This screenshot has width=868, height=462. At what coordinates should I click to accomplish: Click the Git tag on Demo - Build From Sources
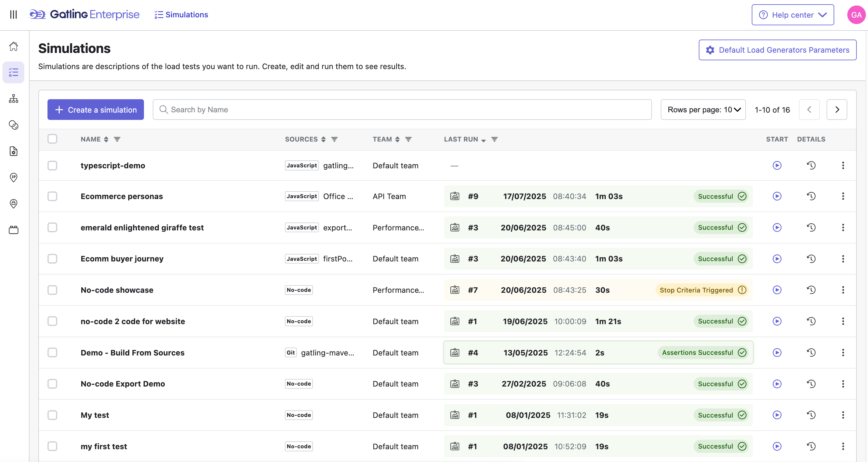pyautogui.click(x=290, y=352)
